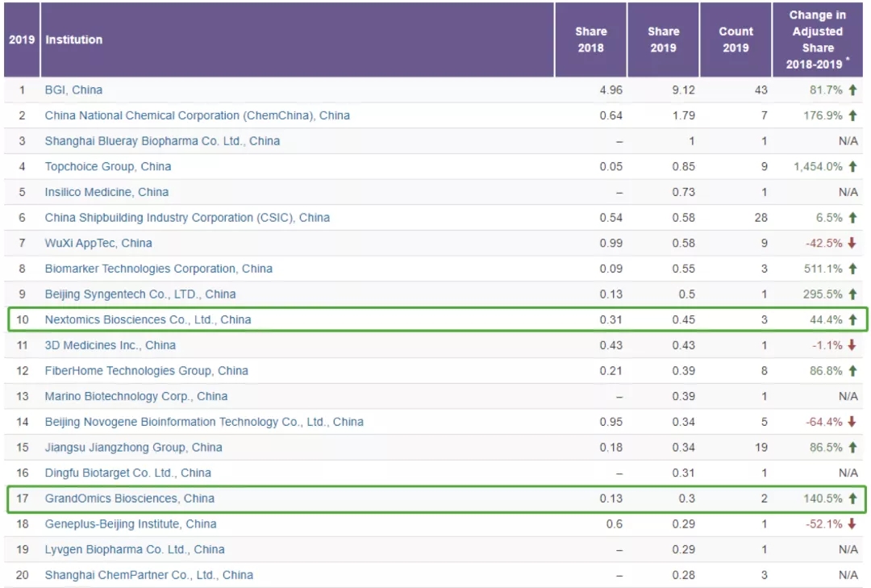Screen dimensions: 871x588
Task: Open China Shipbuilding Industry Corporation (CSIC) link
Action: 187,218
